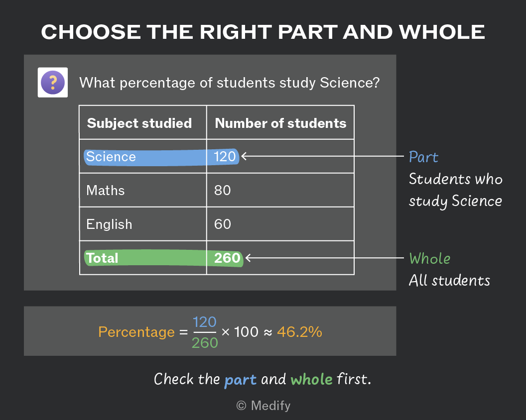Click the green Whole annotation label
526x420 pixels.
[430, 258]
